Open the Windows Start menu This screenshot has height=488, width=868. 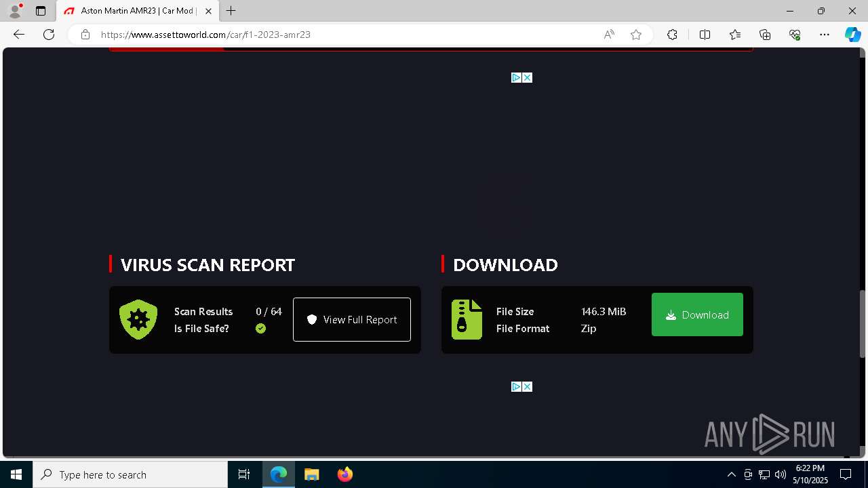(16, 474)
